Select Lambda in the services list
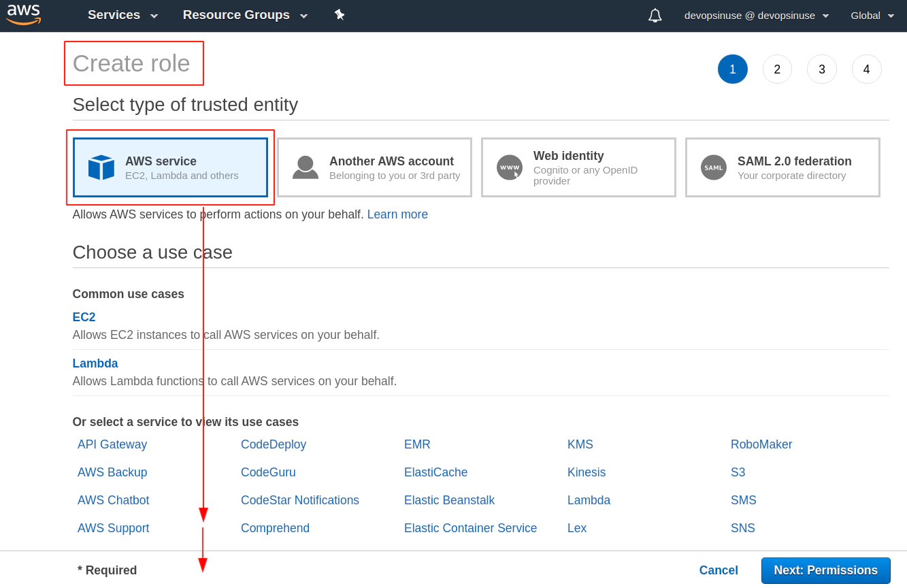This screenshot has width=907, height=588. tap(589, 500)
